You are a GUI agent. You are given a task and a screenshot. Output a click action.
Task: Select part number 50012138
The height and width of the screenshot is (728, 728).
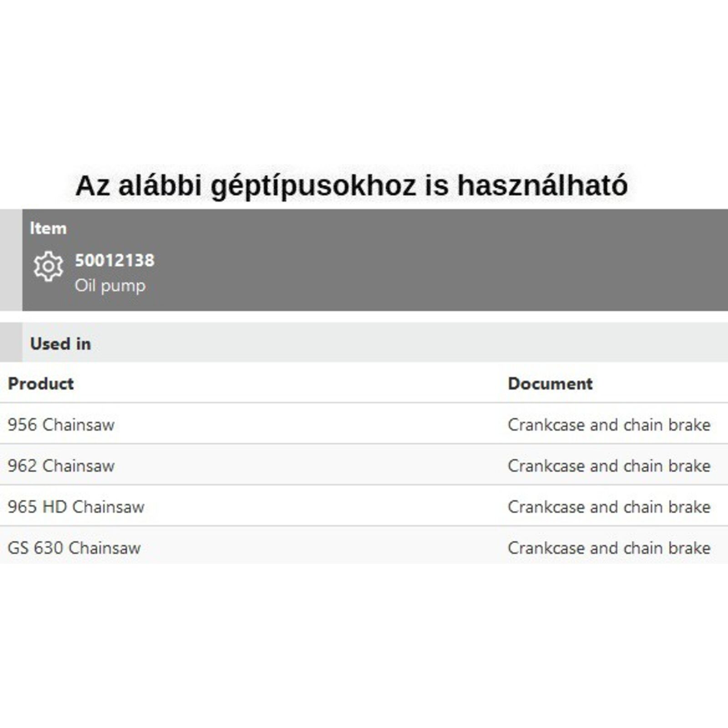coord(115,260)
